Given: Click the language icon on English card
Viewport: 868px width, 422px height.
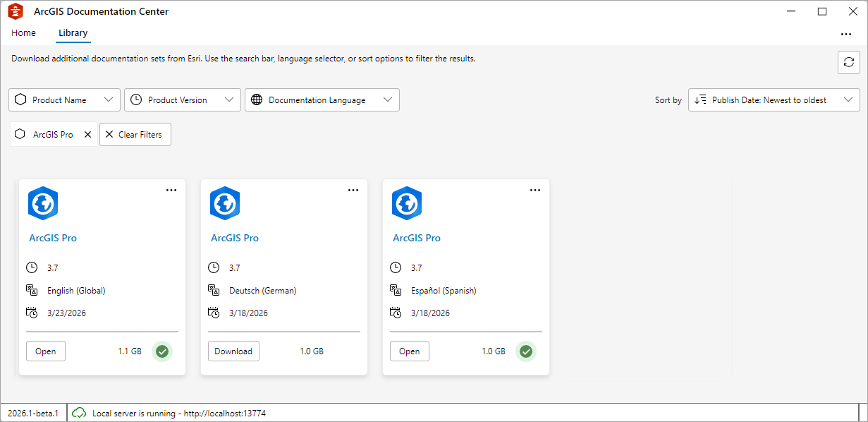Looking at the screenshot, I should (31, 290).
